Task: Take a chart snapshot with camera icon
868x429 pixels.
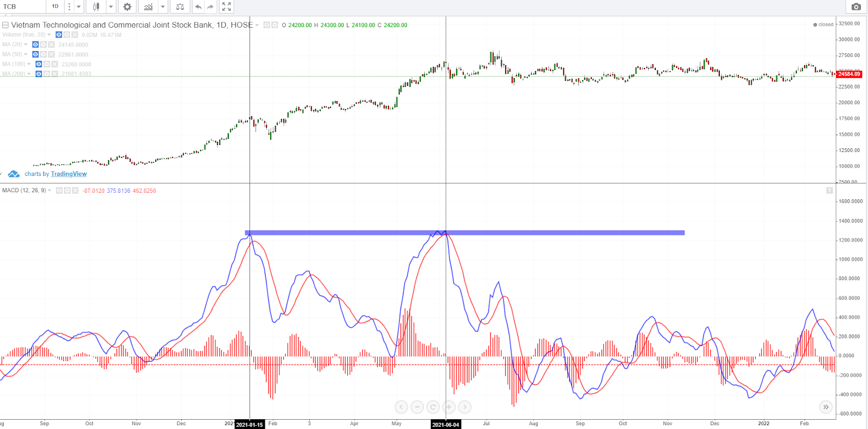Action: [x=856, y=7]
